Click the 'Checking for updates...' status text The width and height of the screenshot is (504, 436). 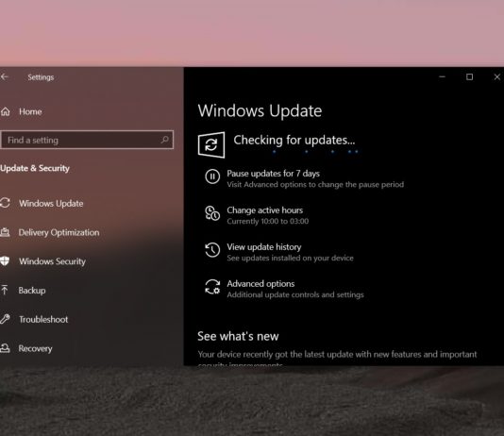(x=294, y=140)
